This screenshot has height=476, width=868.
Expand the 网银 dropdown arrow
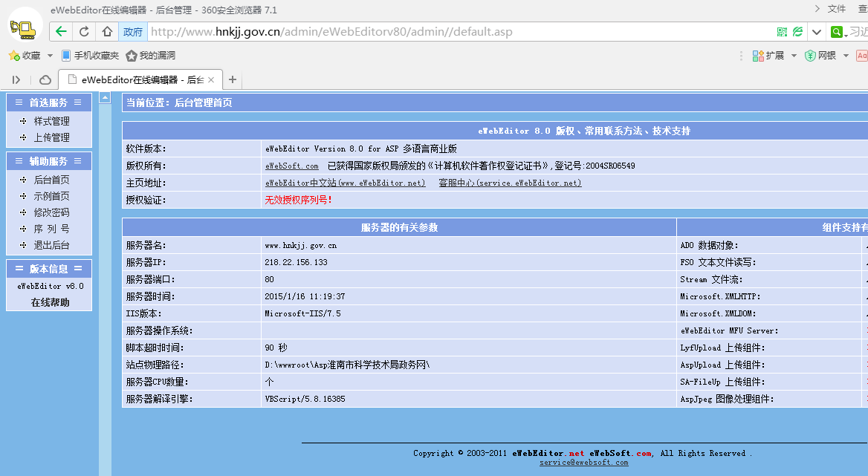(x=846, y=55)
